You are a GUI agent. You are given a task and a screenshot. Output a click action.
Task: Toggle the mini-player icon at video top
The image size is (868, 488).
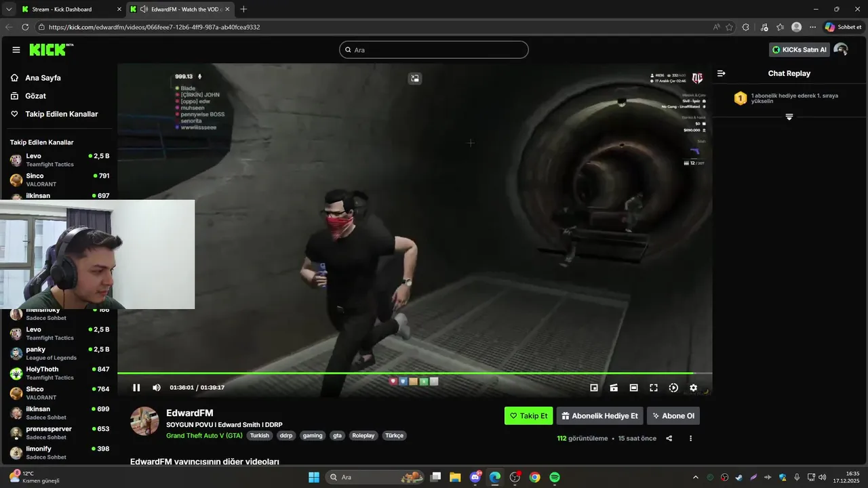(415, 79)
